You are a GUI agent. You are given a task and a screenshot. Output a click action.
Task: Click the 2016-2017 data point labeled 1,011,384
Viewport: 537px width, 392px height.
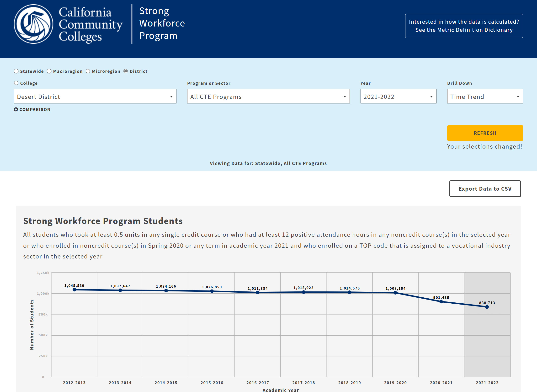pos(258,292)
